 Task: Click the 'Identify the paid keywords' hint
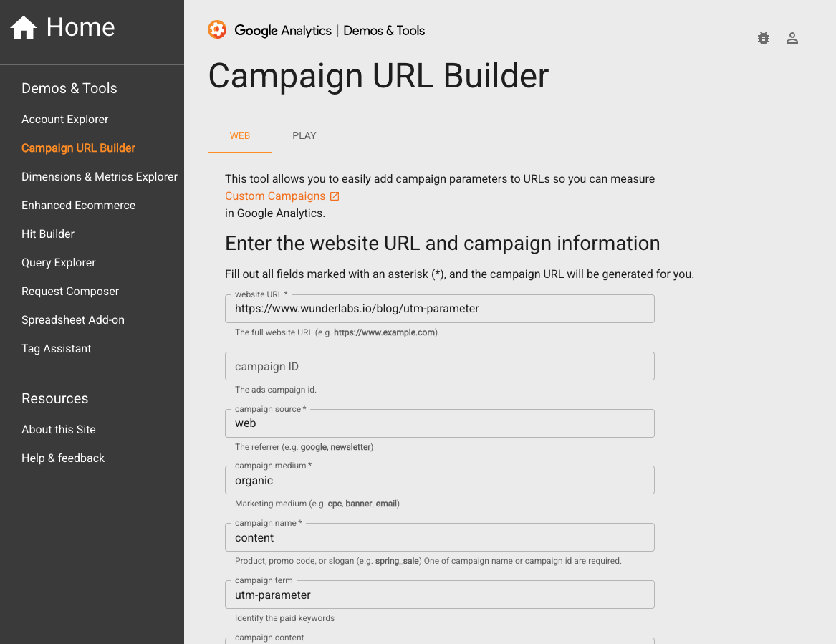pos(284,618)
